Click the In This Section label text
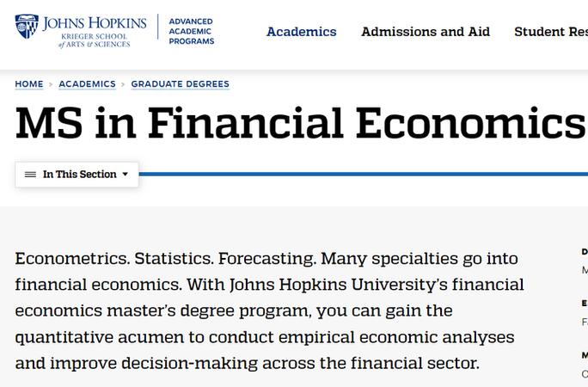The width and height of the screenshot is (588, 387). point(79,175)
